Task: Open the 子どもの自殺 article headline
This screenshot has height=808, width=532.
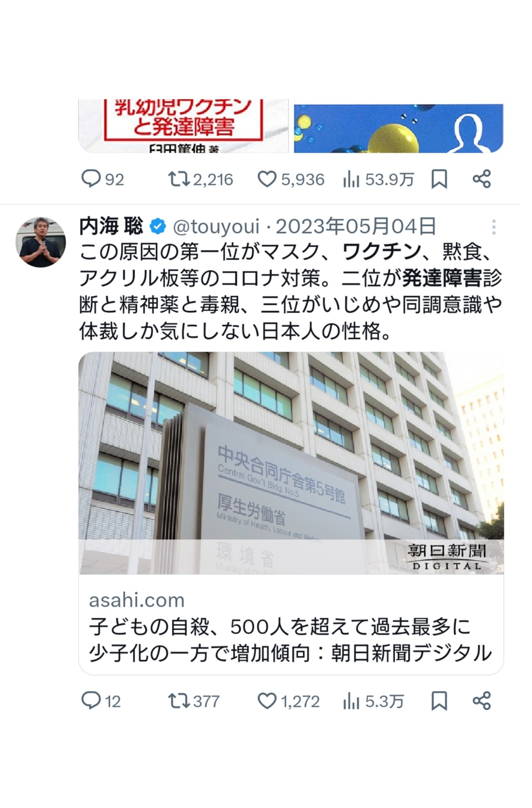Action: coord(290,640)
